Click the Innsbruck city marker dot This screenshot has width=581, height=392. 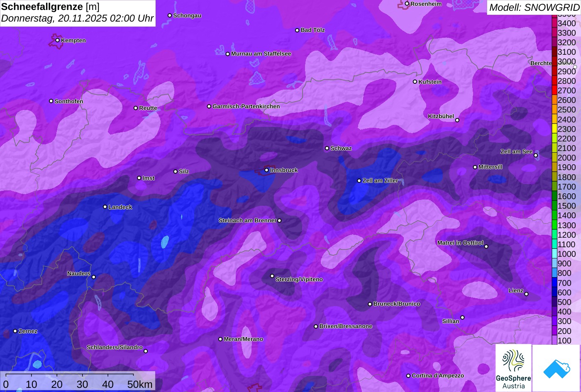tap(266, 170)
